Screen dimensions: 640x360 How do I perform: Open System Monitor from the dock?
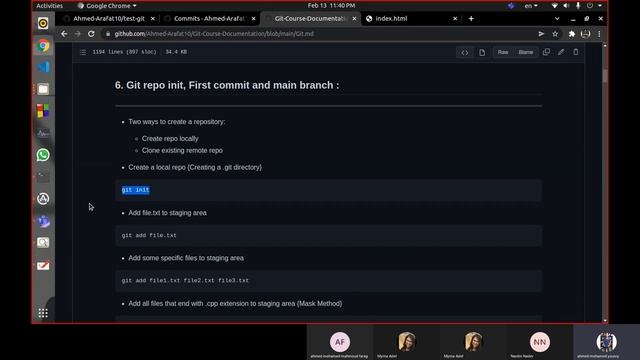(43, 133)
